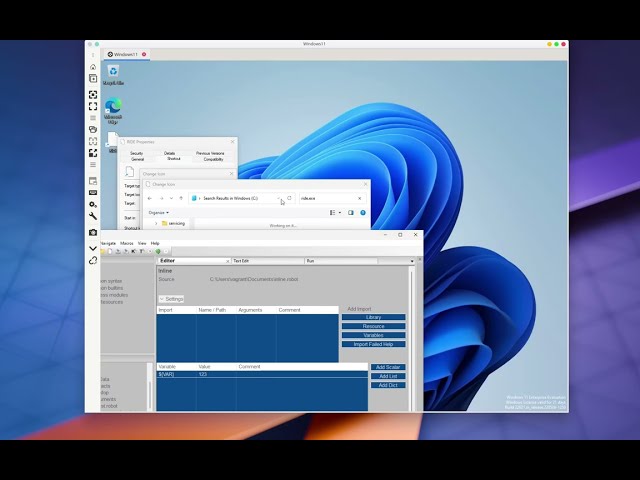
Task: Click the new document icon in the RIDE toolbar
Action: click(110, 251)
